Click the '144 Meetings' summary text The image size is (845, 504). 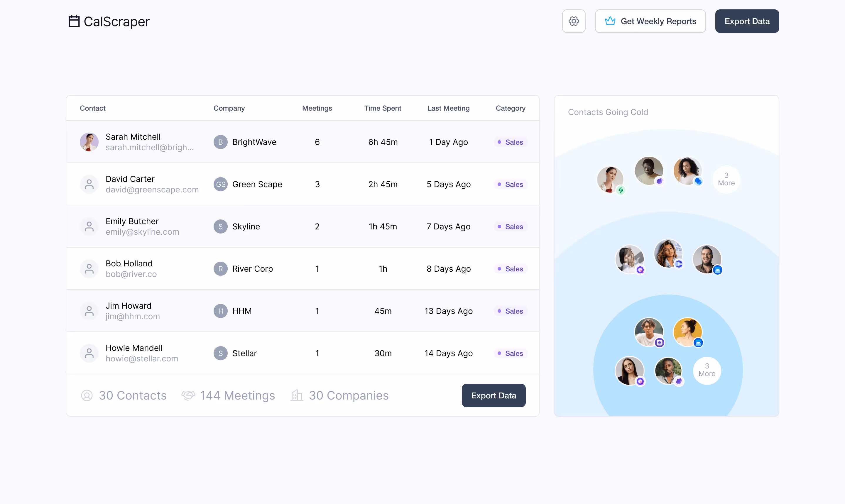pyautogui.click(x=237, y=395)
